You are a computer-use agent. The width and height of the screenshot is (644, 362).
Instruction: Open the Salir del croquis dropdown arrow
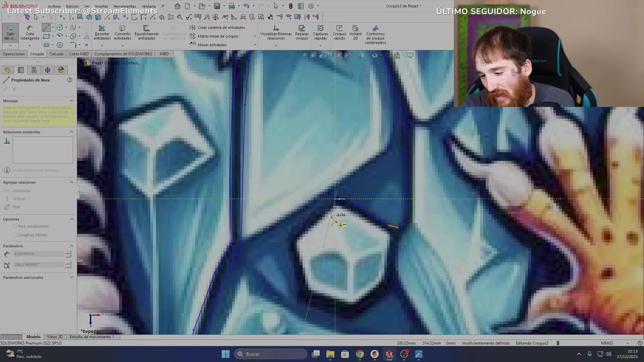(x=10, y=46)
